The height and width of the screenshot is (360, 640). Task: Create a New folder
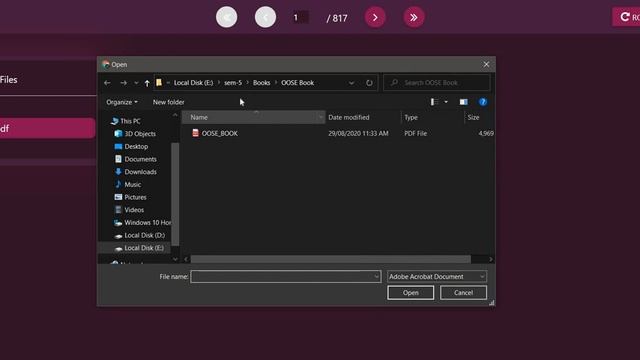(169, 102)
